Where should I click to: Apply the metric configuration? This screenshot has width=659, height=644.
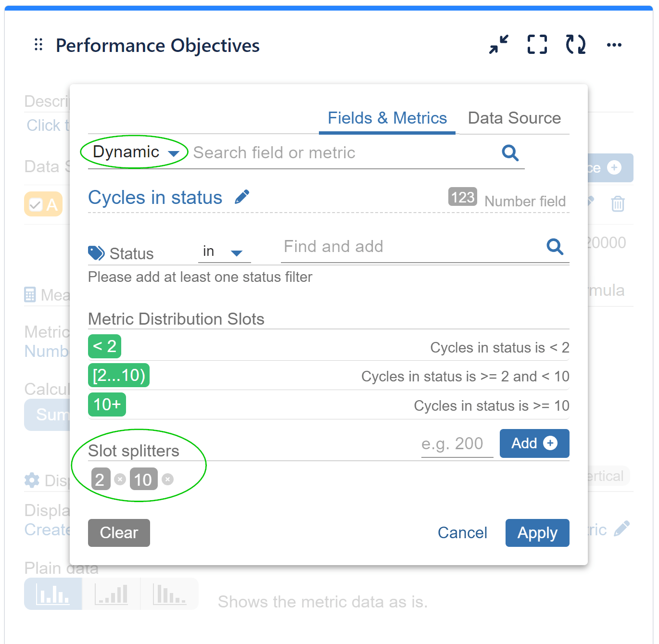tap(537, 532)
